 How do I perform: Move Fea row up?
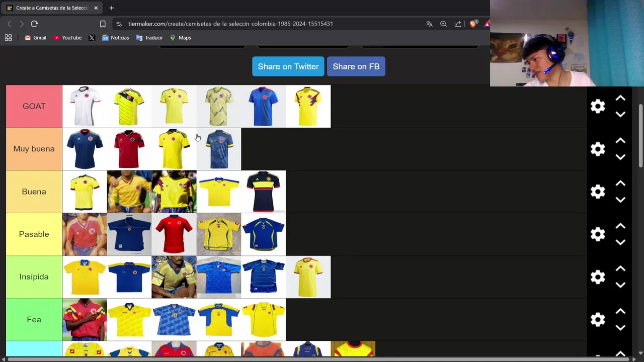[620, 312]
